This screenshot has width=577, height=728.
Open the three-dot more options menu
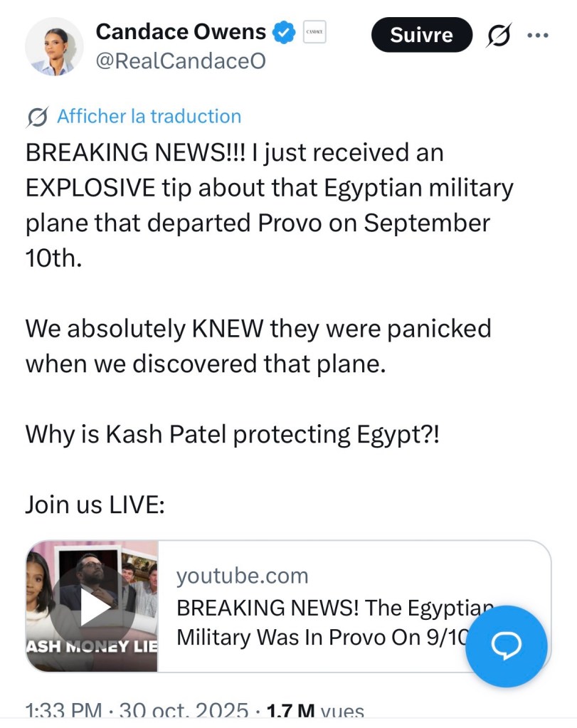pyautogui.click(x=538, y=36)
